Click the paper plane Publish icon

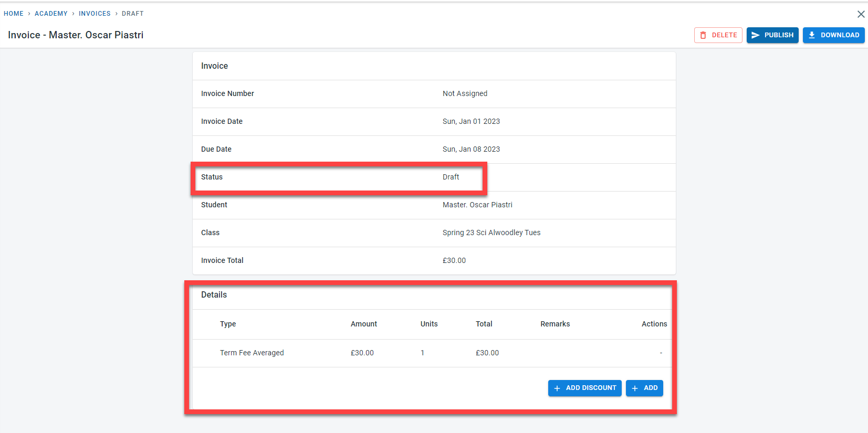[756, 35]
